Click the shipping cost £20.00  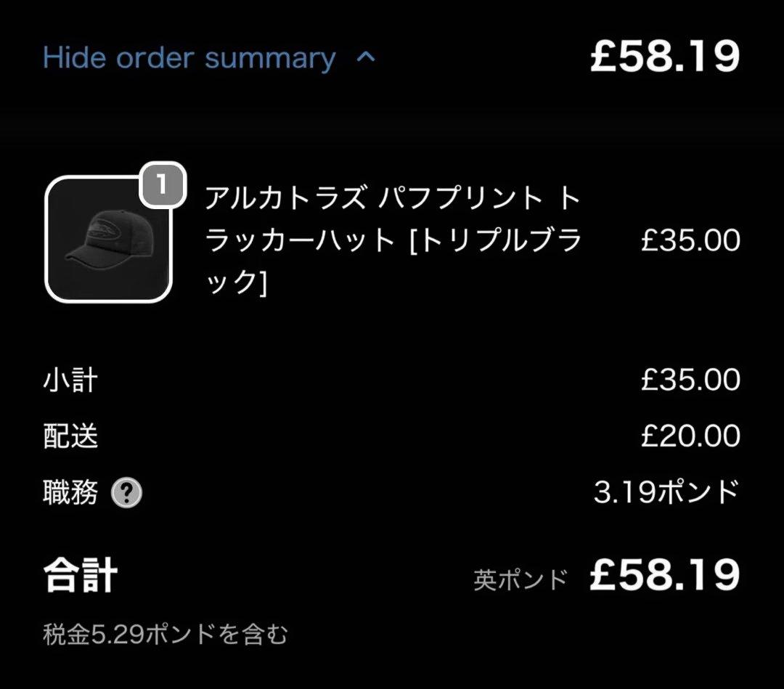690,436
